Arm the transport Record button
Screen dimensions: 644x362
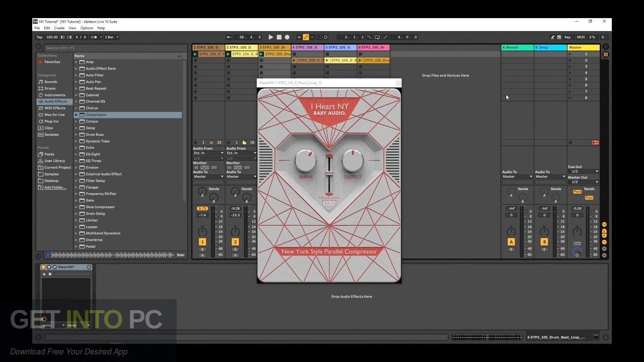pyautogui.click(x=287, y=37)
